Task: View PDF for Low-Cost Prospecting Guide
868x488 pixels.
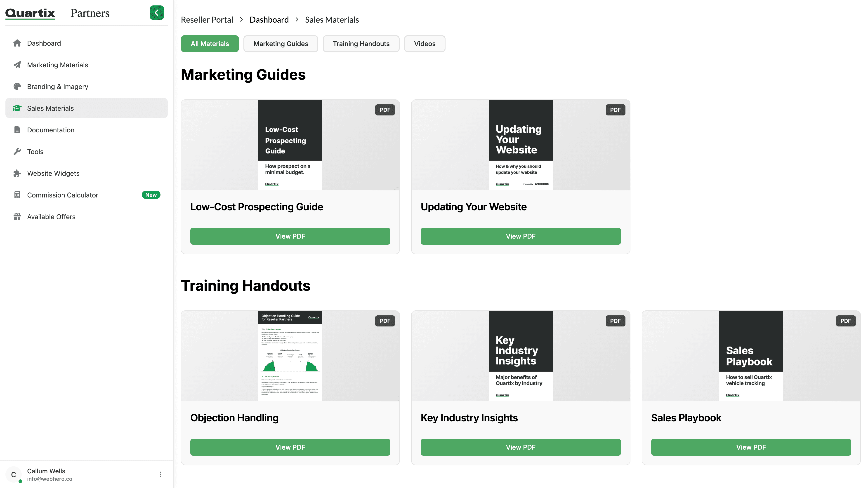Action: coord(290,236)
